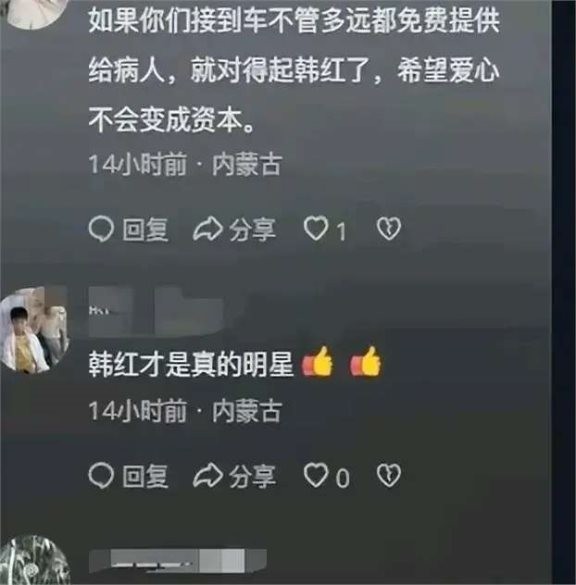Viewport: 576px width, 585px height.
Task: Open avatar of the 韩红才是真的明星 commenter
Action: pos(34,330)
